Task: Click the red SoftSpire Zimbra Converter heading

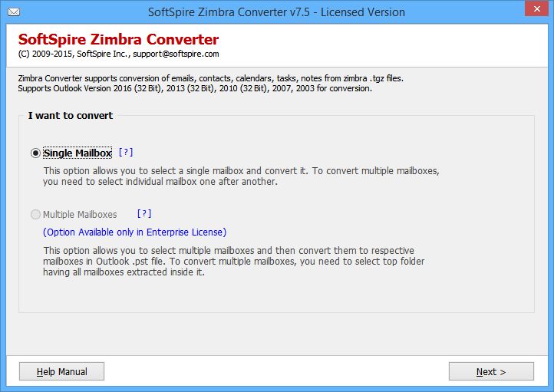Action: click(x=118, y=39)
